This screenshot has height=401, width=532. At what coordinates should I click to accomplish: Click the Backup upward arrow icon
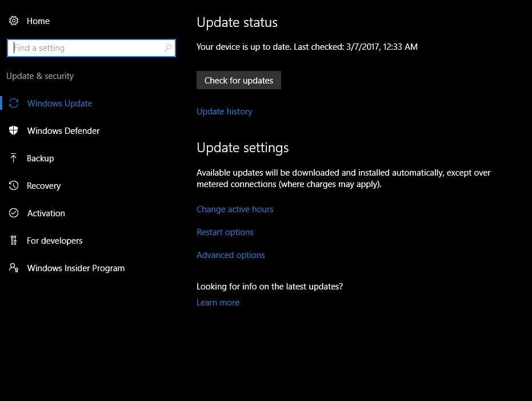(x=14, y=158)
